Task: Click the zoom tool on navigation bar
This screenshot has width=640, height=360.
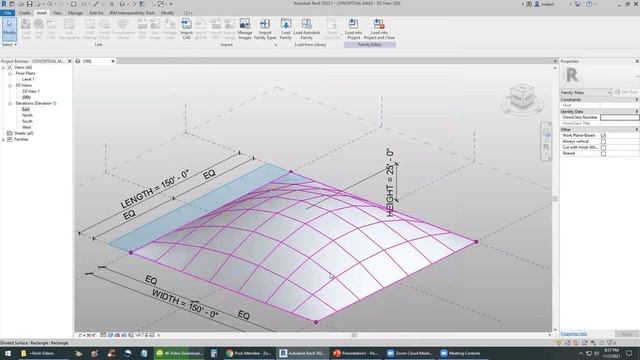Action: (546, 147)
